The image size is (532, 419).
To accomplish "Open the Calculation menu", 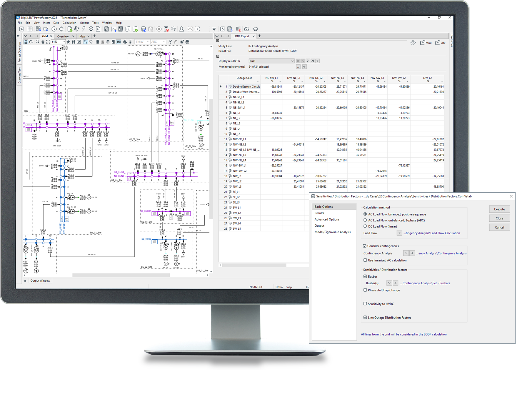I will [x=69, y=23].
